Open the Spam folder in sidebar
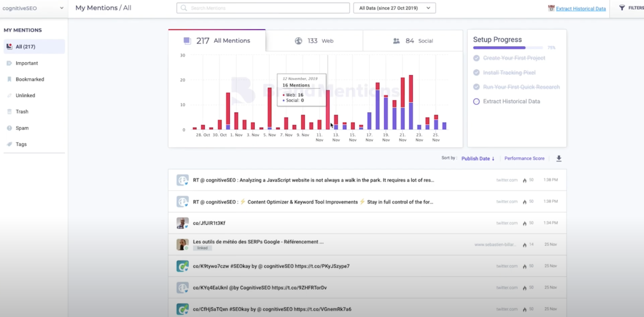 [22, 128]
